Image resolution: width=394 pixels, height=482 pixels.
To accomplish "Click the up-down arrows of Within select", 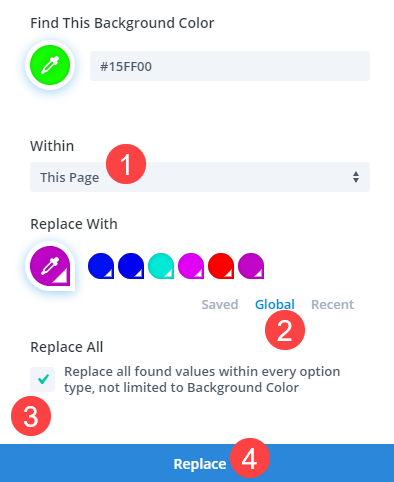I will point(356,177).
